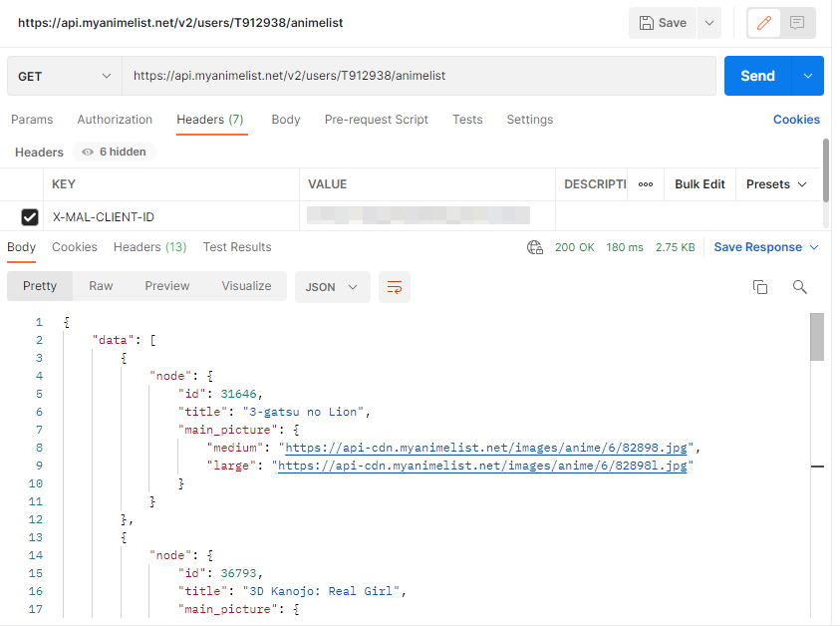Click the wrap lines icon next to JSON
This screenshot has height=627, width=840.
(395, 287)
